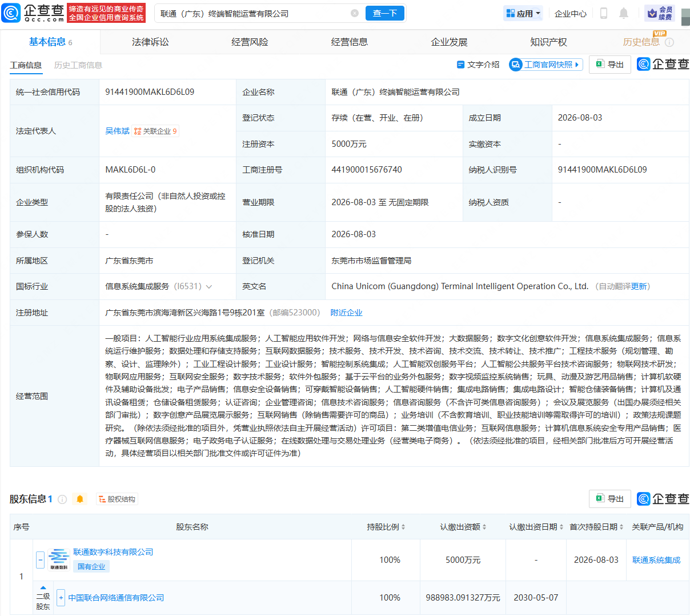Open 联通数字科技有限公司 link
This screenshot has height=616, width=690.
tap(113, 552)
